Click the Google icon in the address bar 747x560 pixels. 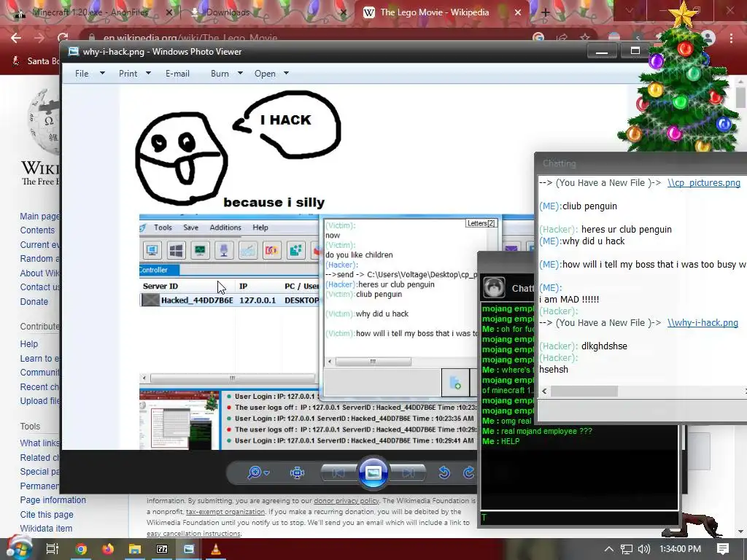[x=538, y=38]
